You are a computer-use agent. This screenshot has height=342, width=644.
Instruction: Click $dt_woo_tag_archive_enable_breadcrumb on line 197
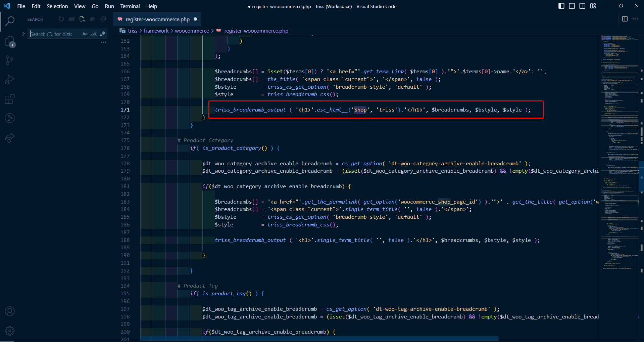pos(259,309)
